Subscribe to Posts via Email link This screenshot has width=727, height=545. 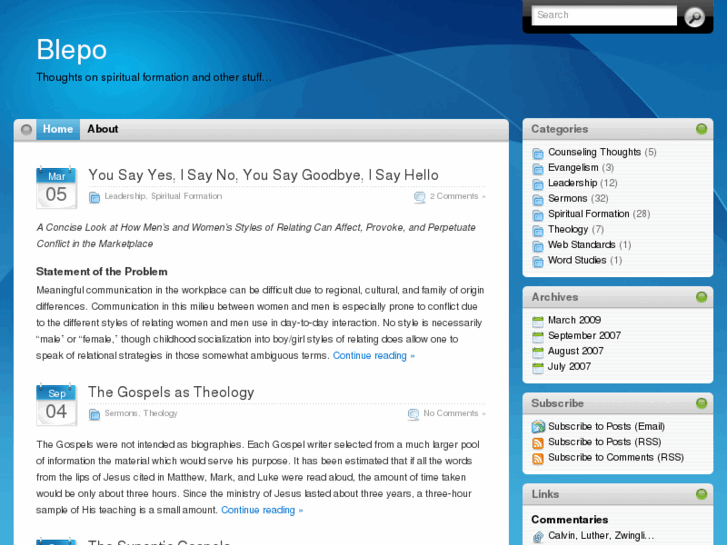[606, 426]
